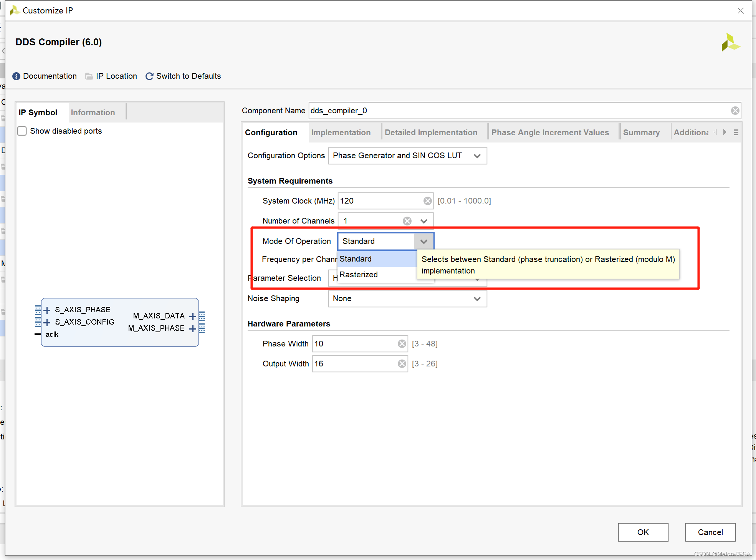756x560 pixels.
Task: Click the scroll right arrow icon
Action: (724, 132)
